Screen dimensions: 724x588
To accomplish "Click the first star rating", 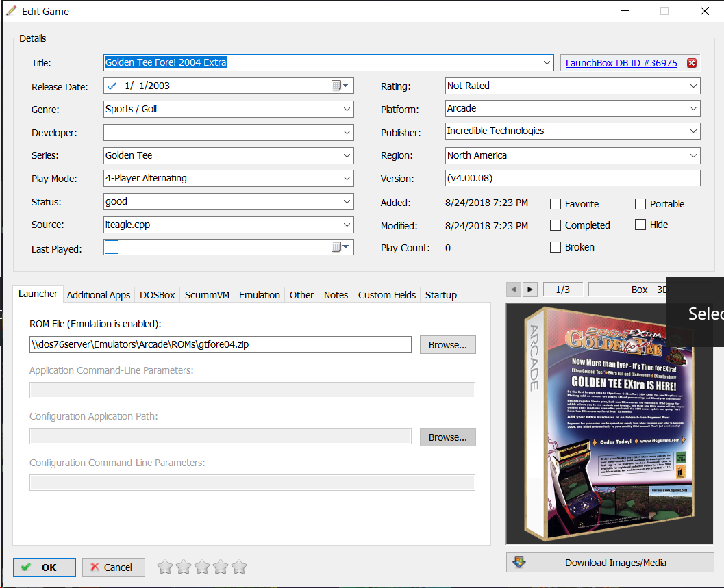I will point(165,567).
